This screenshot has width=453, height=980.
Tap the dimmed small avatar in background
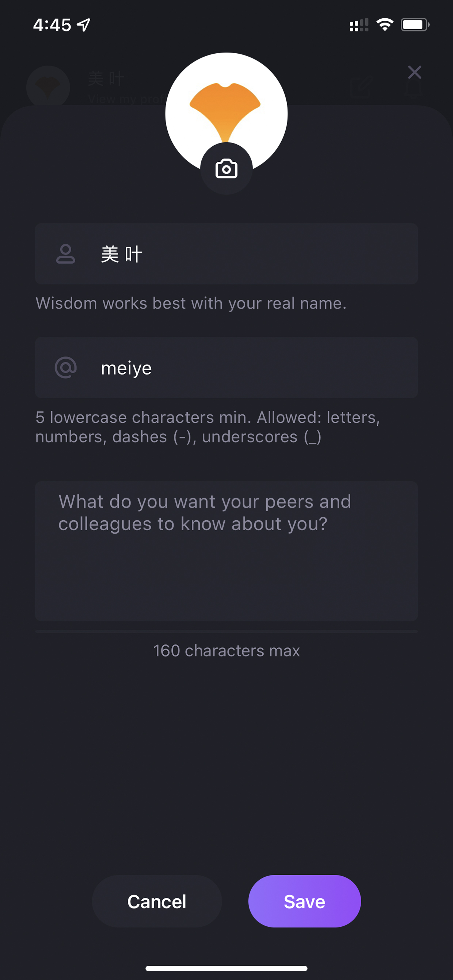48,87
